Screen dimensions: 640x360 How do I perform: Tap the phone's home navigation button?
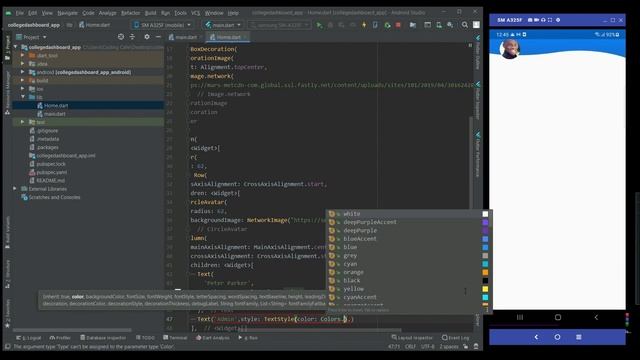click(x=558, y=317)
